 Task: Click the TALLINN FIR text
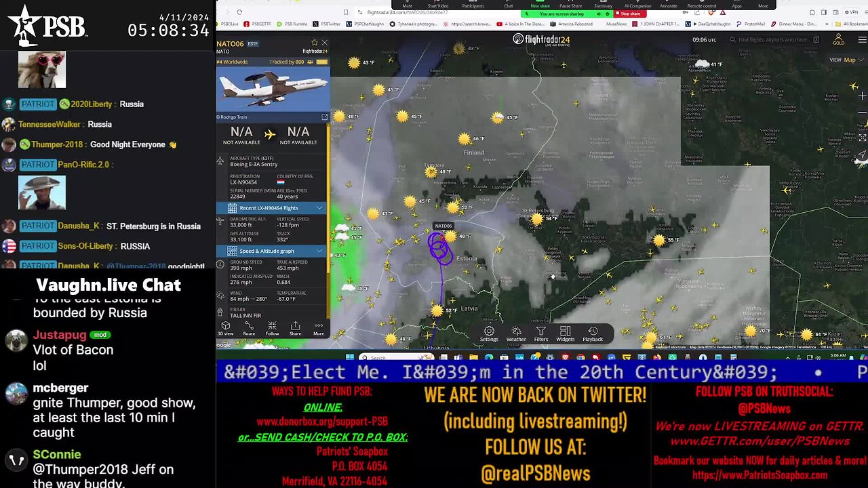click(245, 315)
